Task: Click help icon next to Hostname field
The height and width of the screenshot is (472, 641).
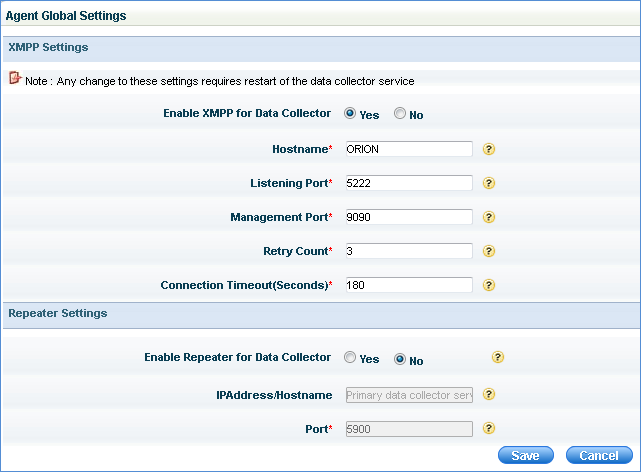Action: [489, 149]
